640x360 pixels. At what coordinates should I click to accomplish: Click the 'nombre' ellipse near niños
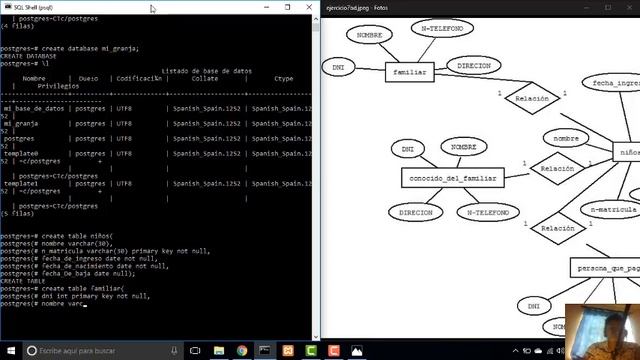pos(566,138)
